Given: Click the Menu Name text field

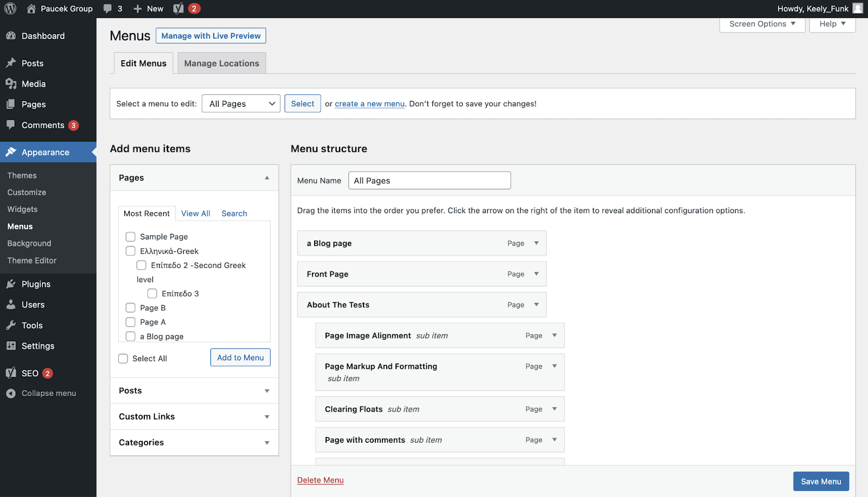Looking at the screenshot, I should (429, 180).
